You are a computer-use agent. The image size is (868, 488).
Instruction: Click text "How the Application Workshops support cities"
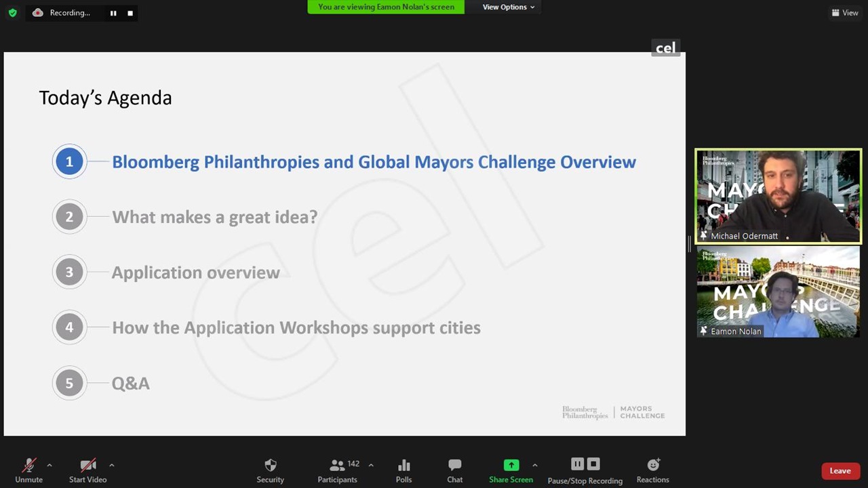[x=296, y=327]
